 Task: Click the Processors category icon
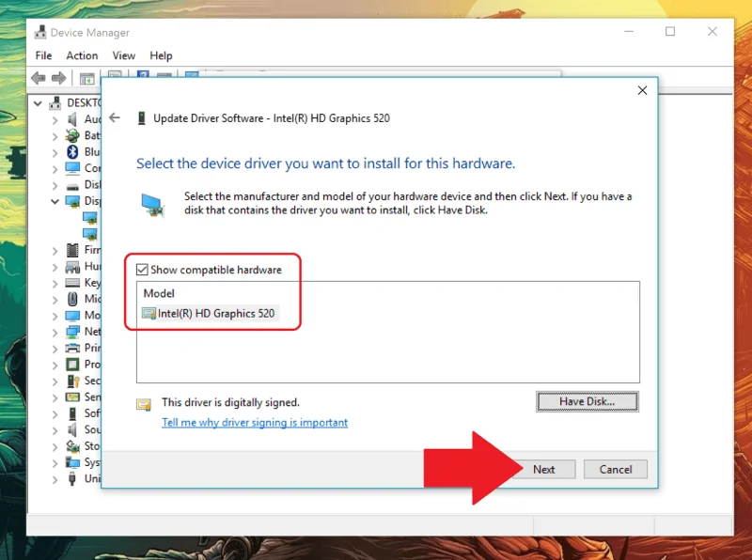coord(72,365)
